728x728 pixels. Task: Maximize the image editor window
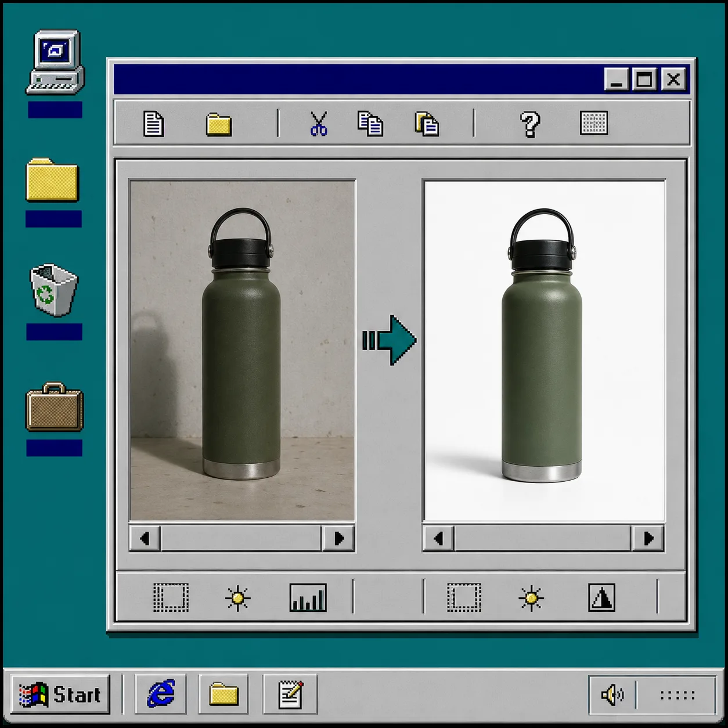point(644,79)
